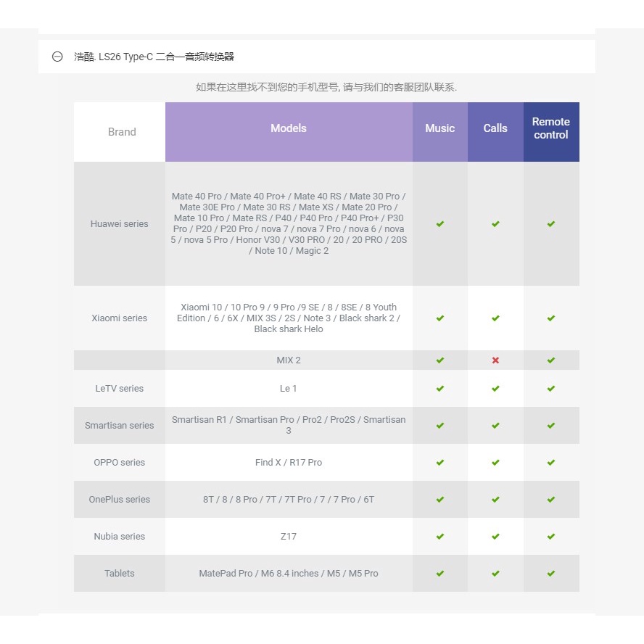
Task: Click the Huawei series Remote control checkmark
Action: click(x=551, y=224)
